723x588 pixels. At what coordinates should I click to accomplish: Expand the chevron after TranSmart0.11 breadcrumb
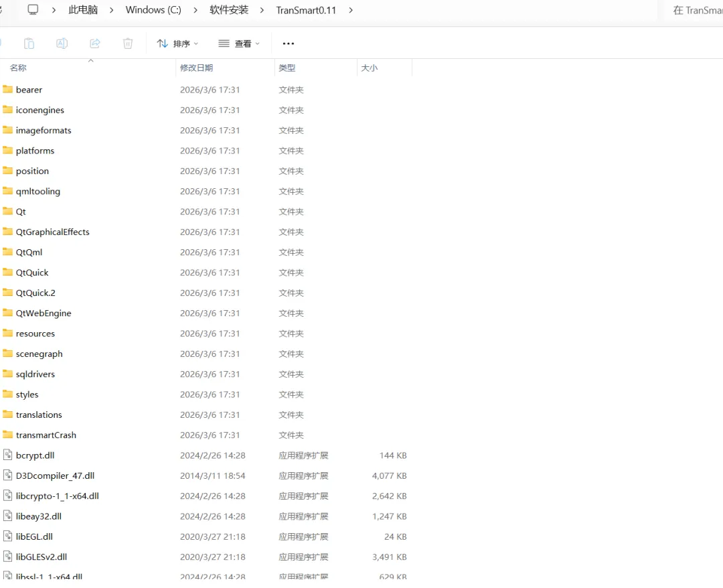click(351, 10)
